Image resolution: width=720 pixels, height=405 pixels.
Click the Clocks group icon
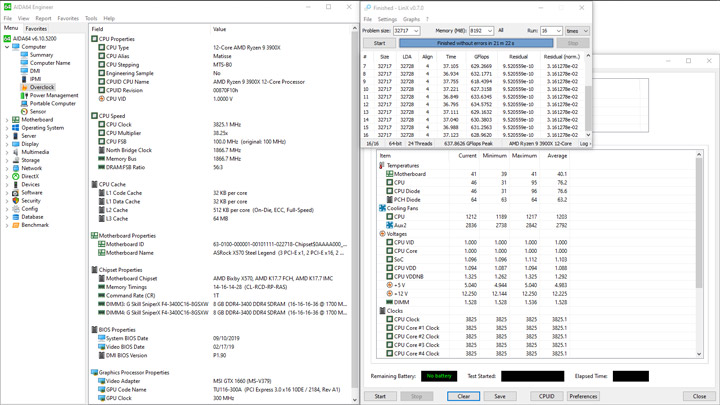382,311
